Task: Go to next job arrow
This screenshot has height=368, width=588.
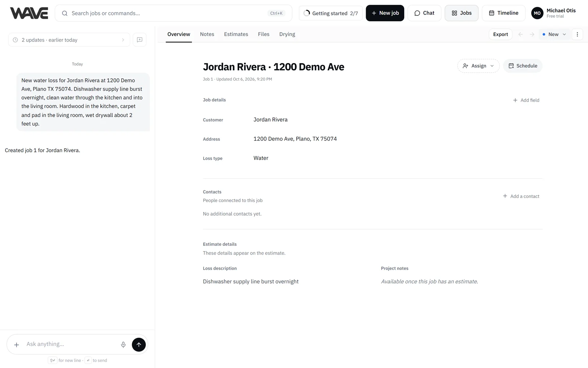Action: pos(532,34)
